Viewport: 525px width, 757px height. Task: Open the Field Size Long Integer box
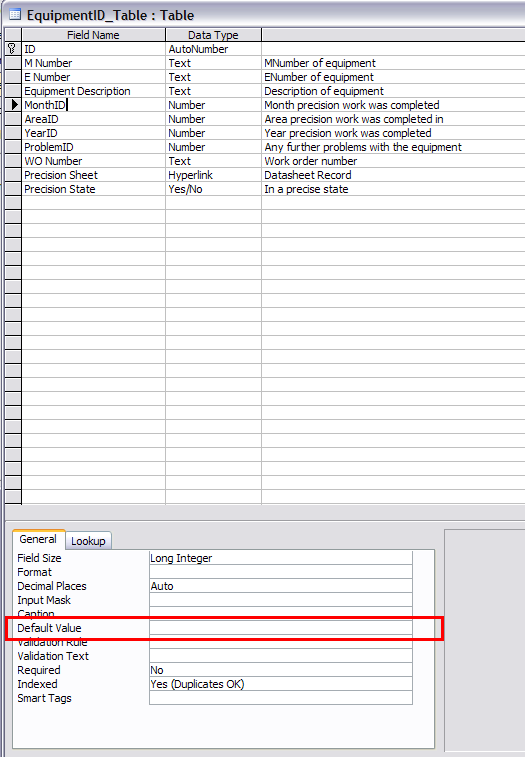coord(281,558)
